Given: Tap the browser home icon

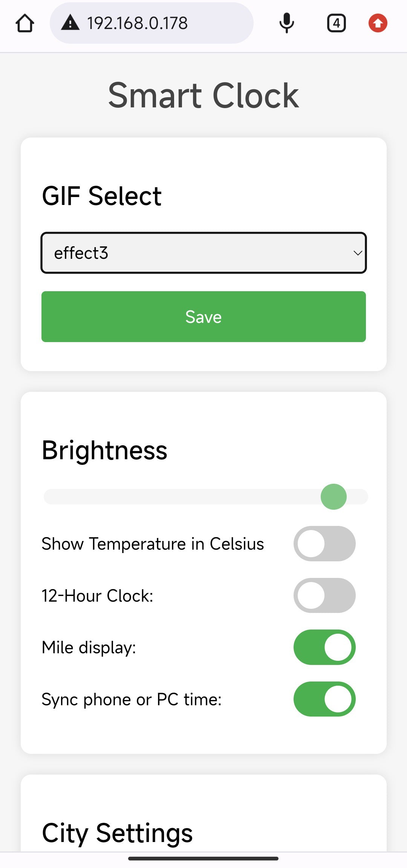Looking at the screenshot, I should tap(25, 23).
